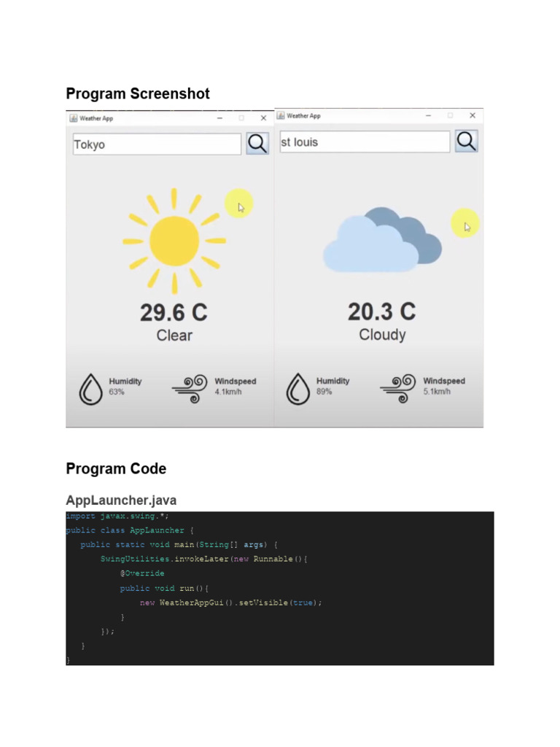
Task: Focus the search field containing st louis
Action: [365, 142]
